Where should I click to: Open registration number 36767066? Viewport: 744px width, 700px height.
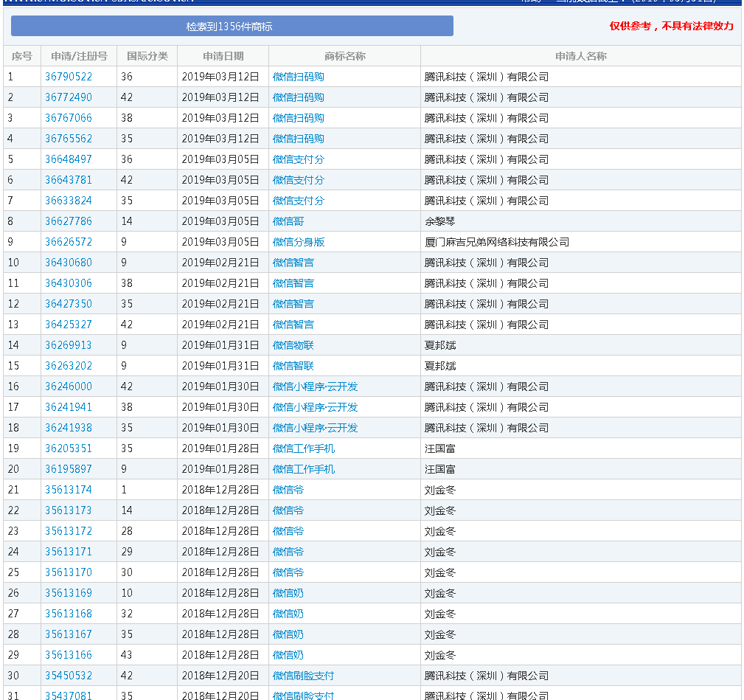[69, 118]
